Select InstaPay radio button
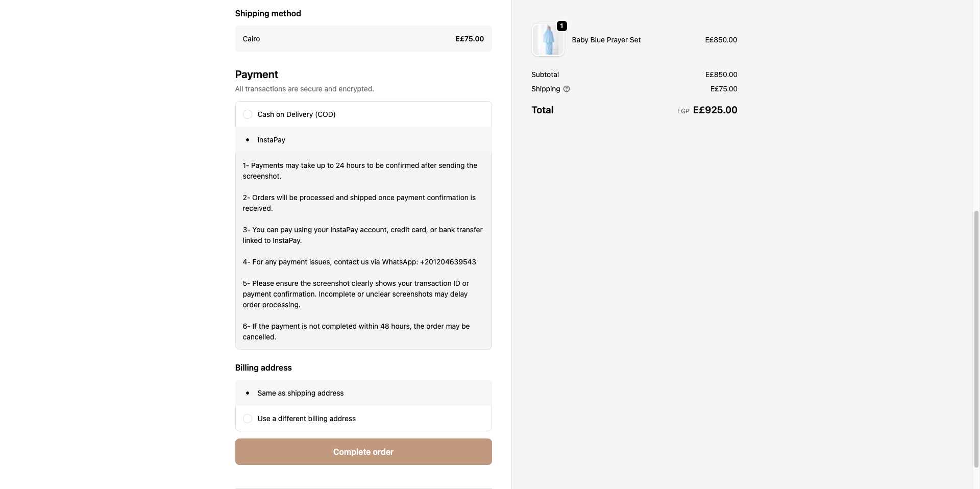Screen dimensions: 980x489 (x=248, y=140)
